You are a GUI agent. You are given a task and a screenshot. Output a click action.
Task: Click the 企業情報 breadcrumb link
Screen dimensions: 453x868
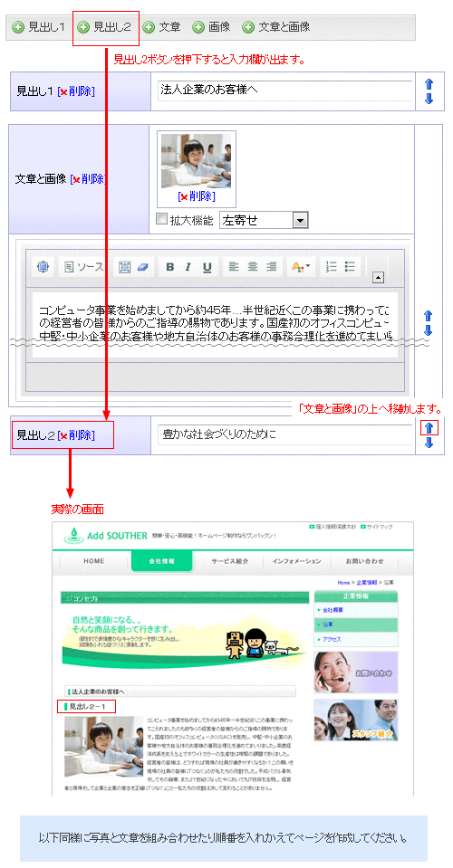tap(366, 583)
